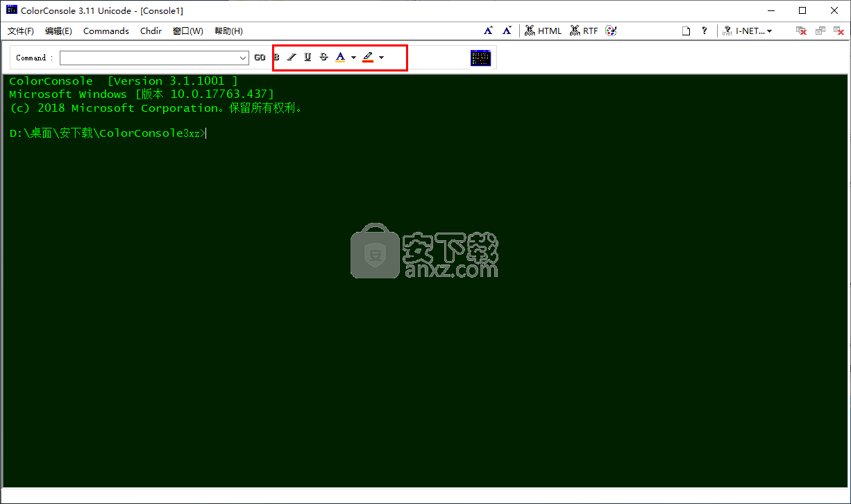
Task: Click the ColorConsole version text line
Action: 123,81
